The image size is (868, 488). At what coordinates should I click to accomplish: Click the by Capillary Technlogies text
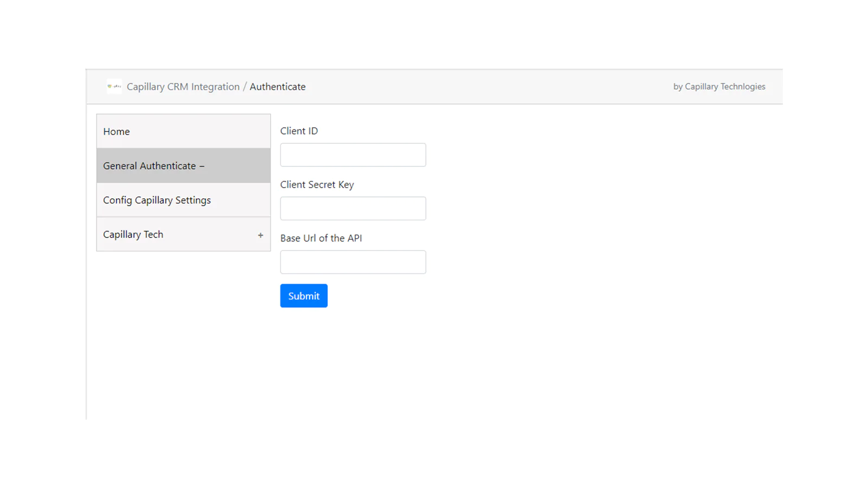pyautogui.click(x=719, y=87)
